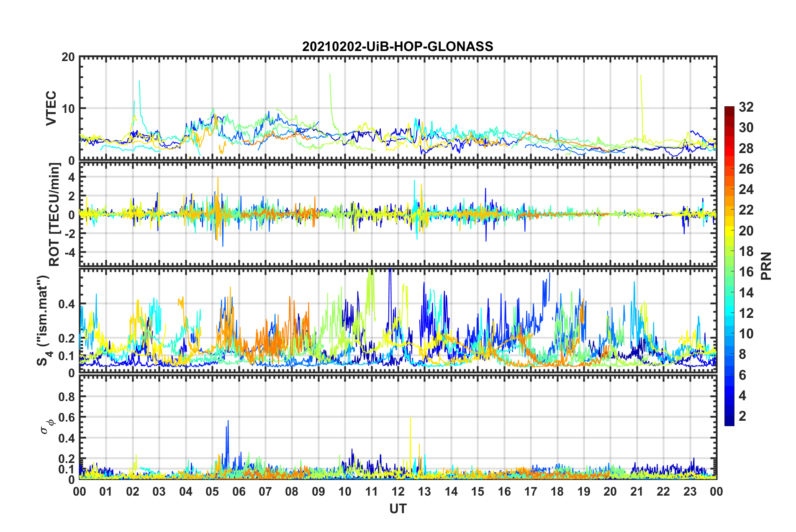Viewport: 796px width, 532px height.
Task: Select colorbar tick label 8
Action: tap(742, 354)
